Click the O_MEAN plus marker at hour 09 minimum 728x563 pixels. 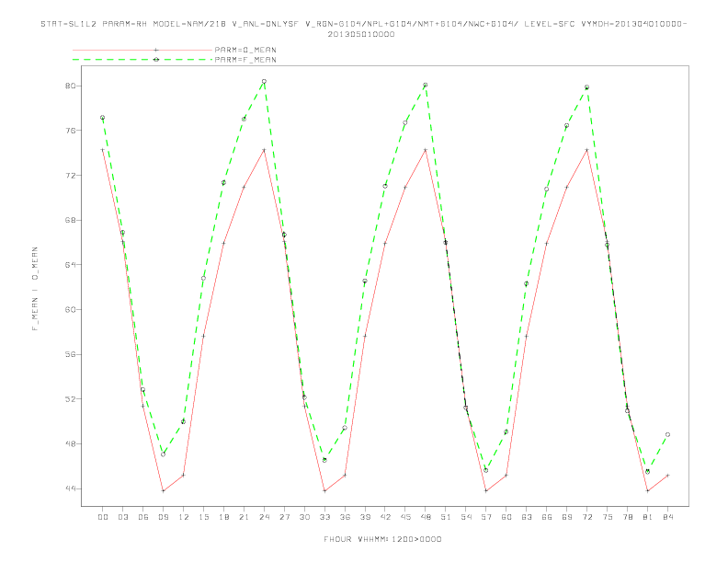pyautogui.click(x=163, y=490)
